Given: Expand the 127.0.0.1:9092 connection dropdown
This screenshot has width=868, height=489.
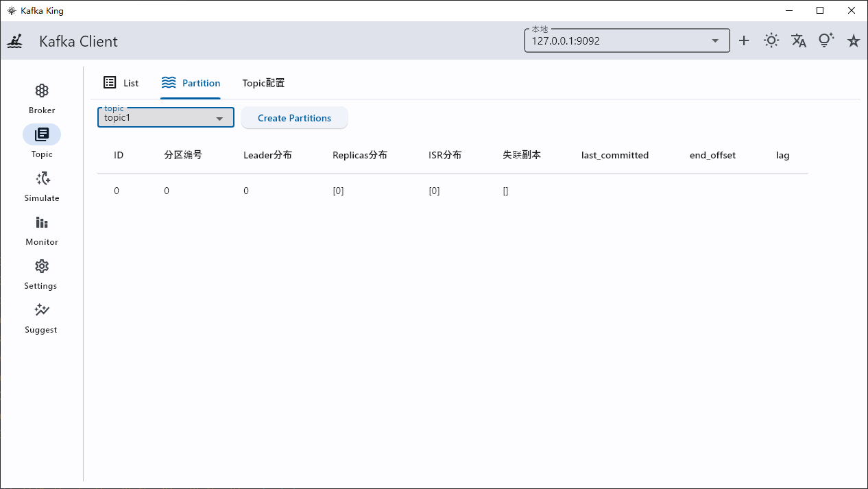Looking at the screenshot, I should click(716, 40).
